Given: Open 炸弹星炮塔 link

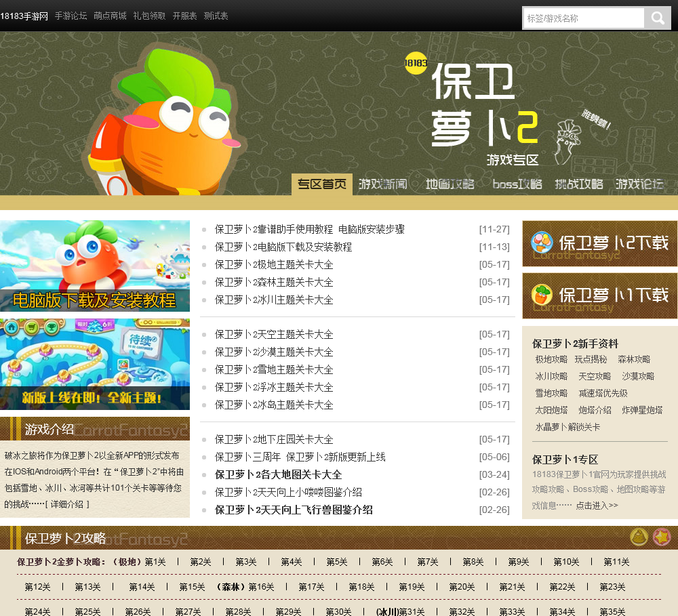Looking at the screenshot, I should (x=642, y=410).
